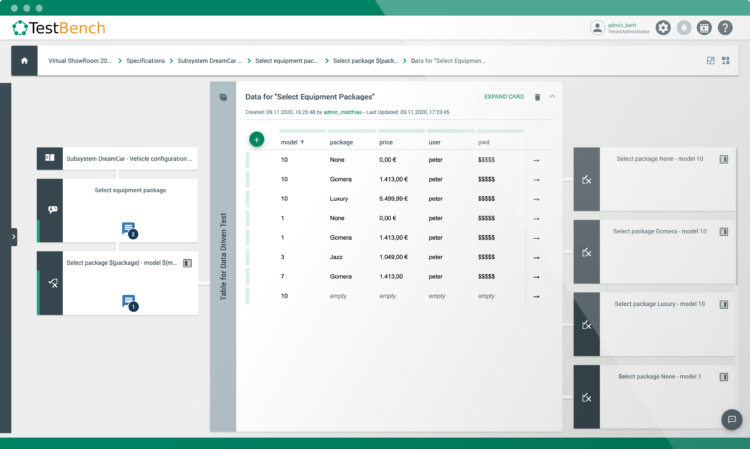
Task: Click the layout view icon in breadcrumb bar
Action: point(711,61)
